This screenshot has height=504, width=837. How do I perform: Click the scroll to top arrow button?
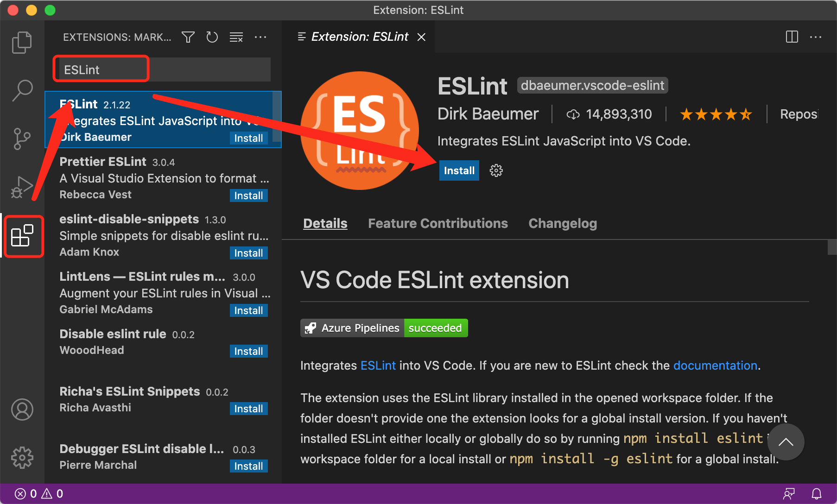coord(786,442)
